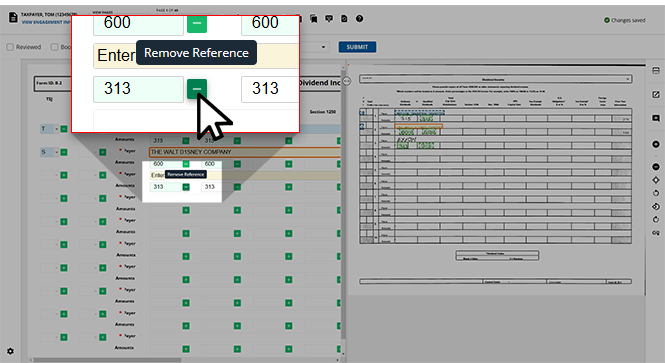Click blue dashed highlighted box in scanned document
Image resolution: width=665 pixels, height=363 pixels.
coord(419,113)
